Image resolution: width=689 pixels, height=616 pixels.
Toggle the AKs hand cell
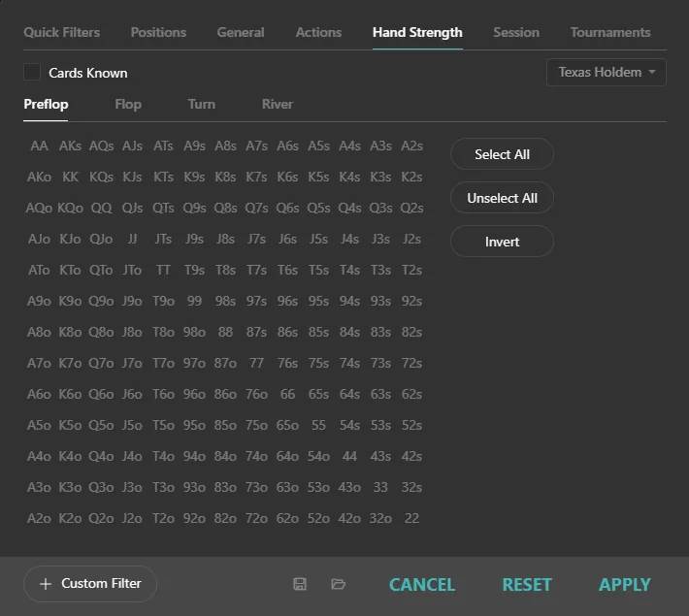70,146
